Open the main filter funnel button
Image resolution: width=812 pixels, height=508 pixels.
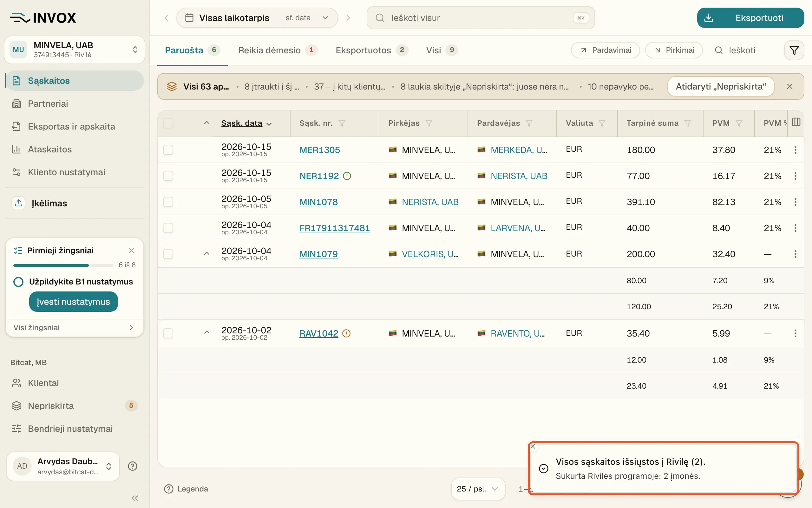coord(794,50)
